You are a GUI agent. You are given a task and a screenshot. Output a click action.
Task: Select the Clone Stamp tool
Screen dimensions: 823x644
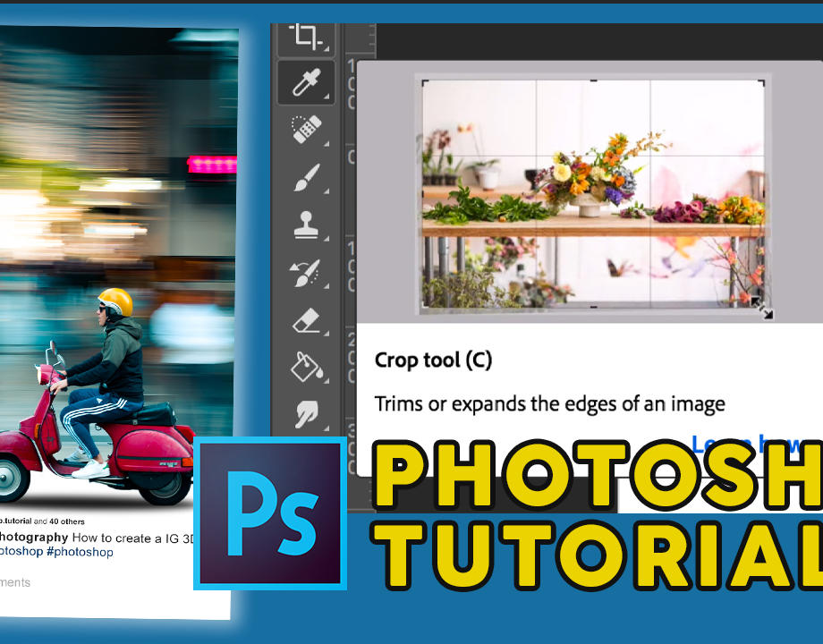point(306,225)
